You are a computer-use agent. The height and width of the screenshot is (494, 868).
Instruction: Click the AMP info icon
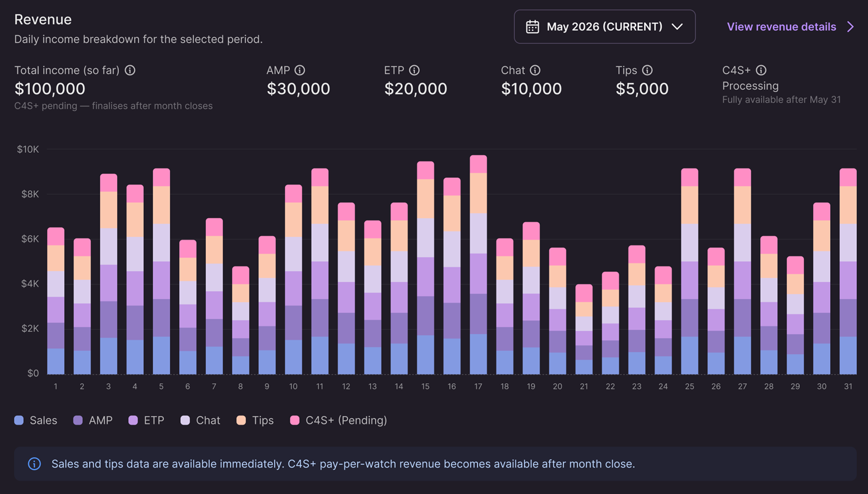click(x=300, y=70)
